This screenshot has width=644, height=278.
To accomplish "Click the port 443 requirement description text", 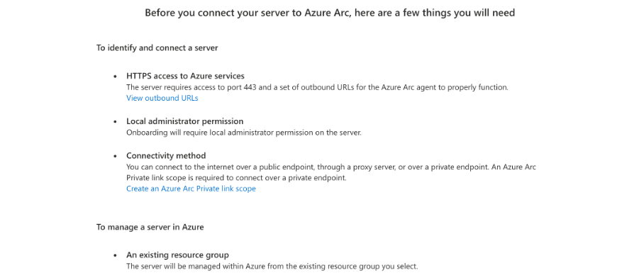I will (x=318, y=87).
